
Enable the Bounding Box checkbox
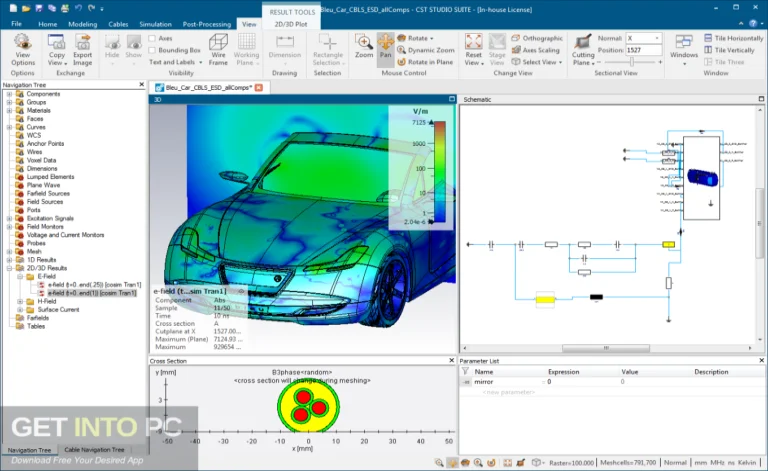point(152,50)
